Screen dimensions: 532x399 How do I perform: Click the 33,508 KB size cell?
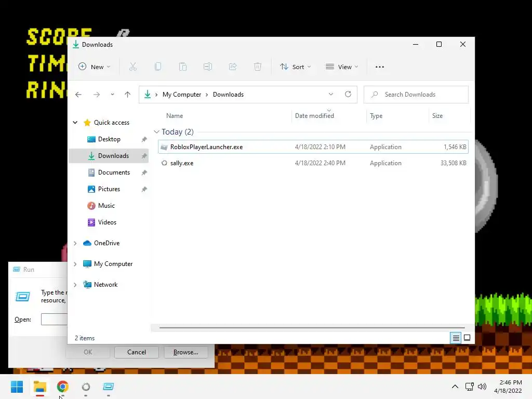coord(453,163)
